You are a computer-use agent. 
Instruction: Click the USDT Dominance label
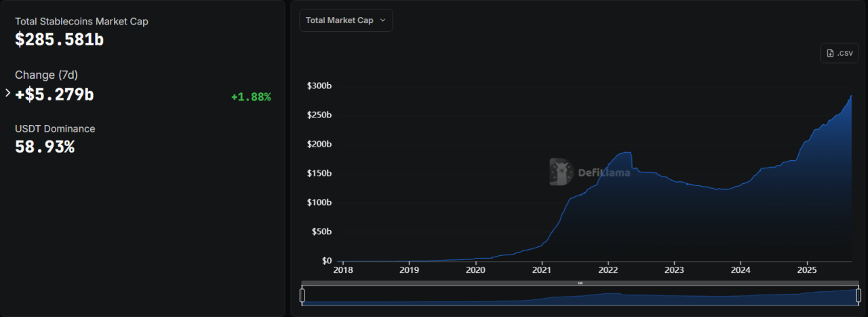55,128
